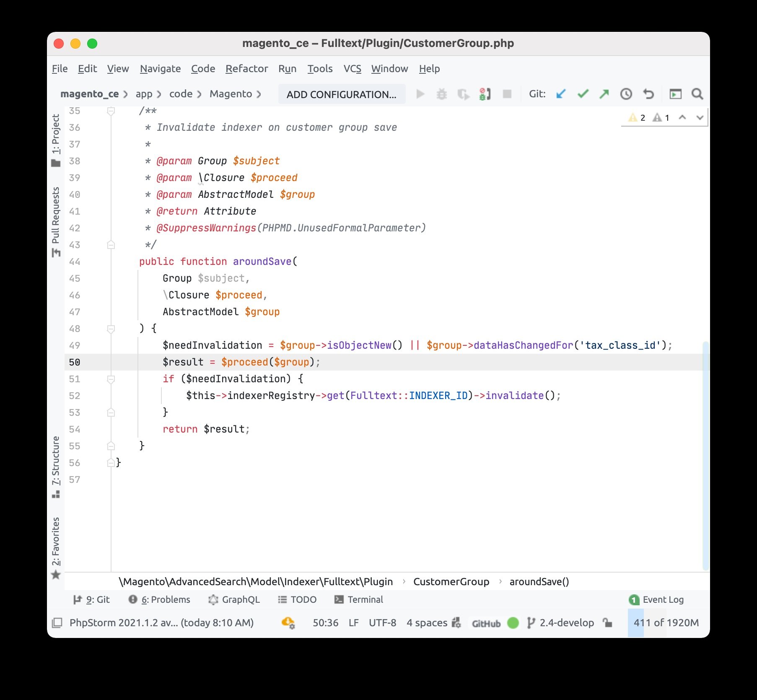This screenshot has height=700, width=757.
Task: Click the Magento breadcrumb
Action: pyautogui.click(x=231, y=94)
